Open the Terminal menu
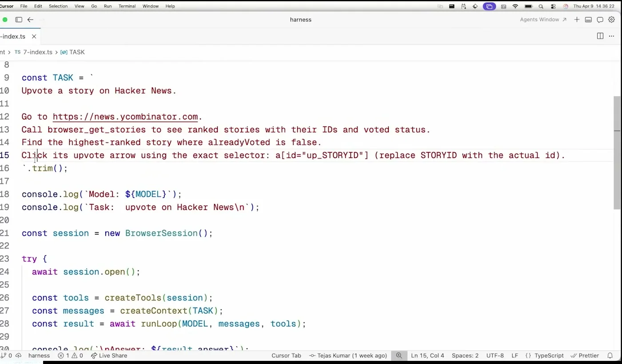Screen dimensions: 622x364 [x=127, y=6]
